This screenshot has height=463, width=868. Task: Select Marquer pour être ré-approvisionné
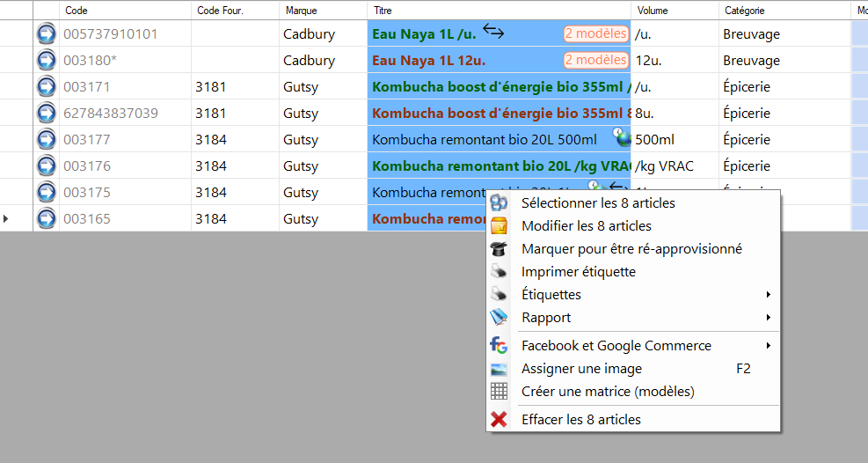click(631, 249)
